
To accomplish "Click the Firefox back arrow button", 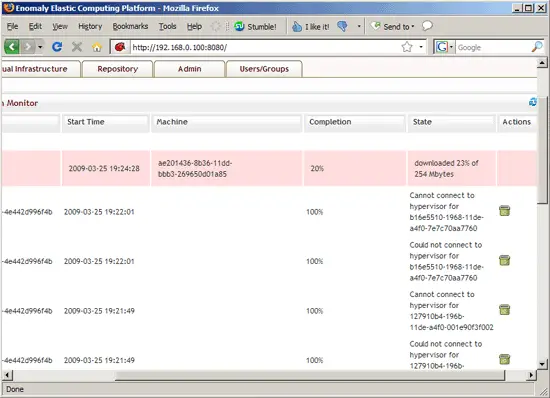I will [12, 47].
